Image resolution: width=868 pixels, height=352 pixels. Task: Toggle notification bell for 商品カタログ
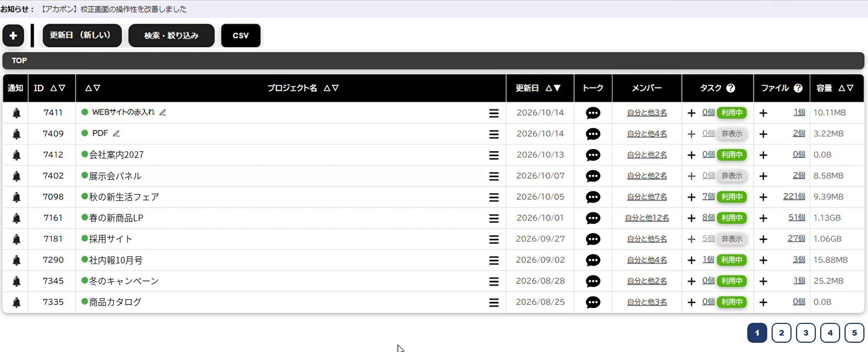tap(16, 302)
